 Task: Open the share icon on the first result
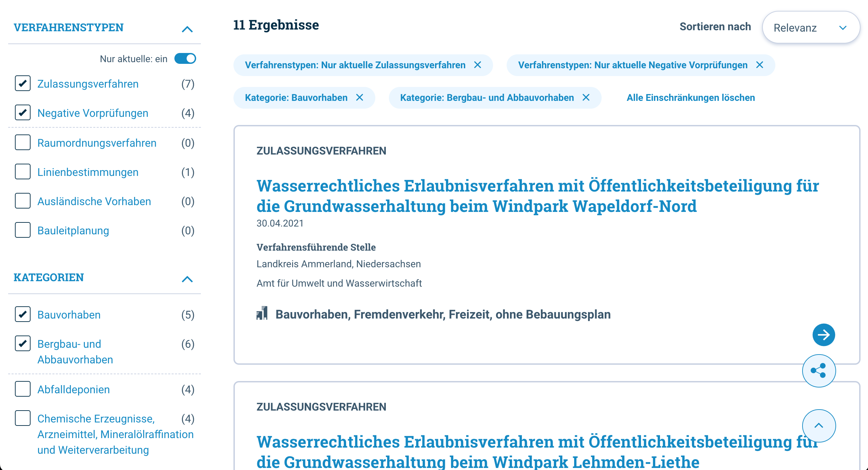pyautogui.click(x=819, y=370)
